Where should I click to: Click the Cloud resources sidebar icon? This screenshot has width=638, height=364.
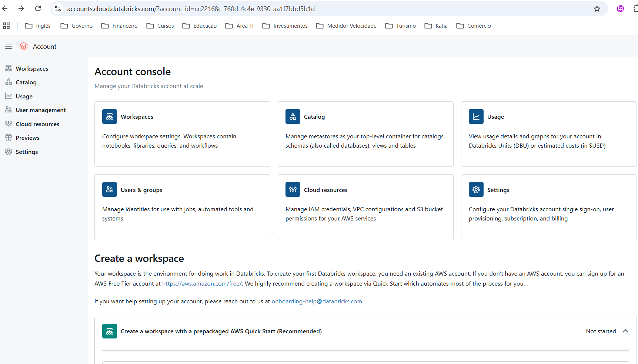pyautogui.click(x=9, y=124)
